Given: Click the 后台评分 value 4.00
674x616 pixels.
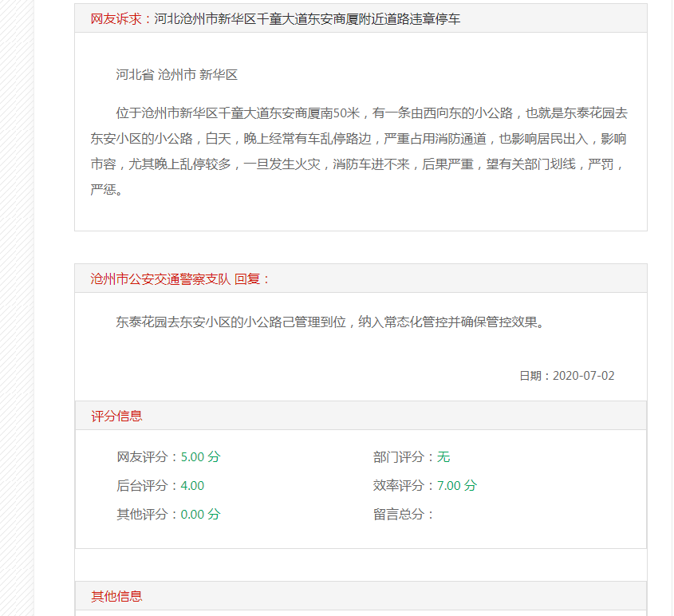Looking at the screenshot, I should [x=192, y=486].
